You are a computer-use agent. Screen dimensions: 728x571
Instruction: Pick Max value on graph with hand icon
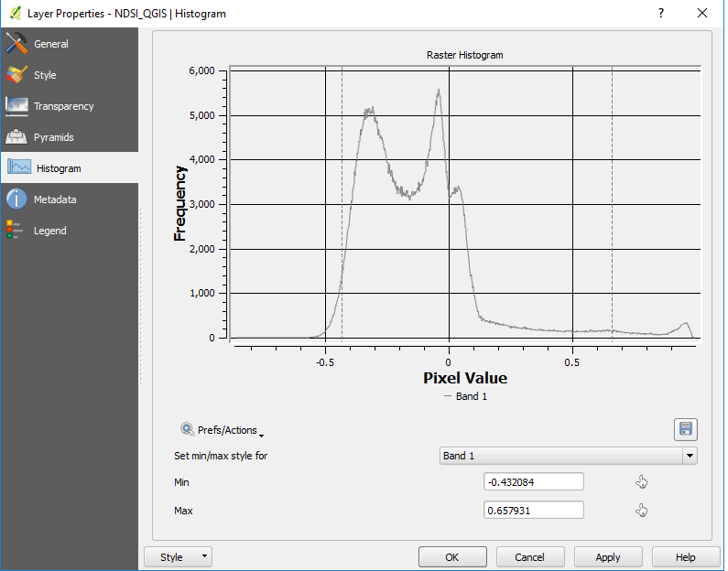641,511
